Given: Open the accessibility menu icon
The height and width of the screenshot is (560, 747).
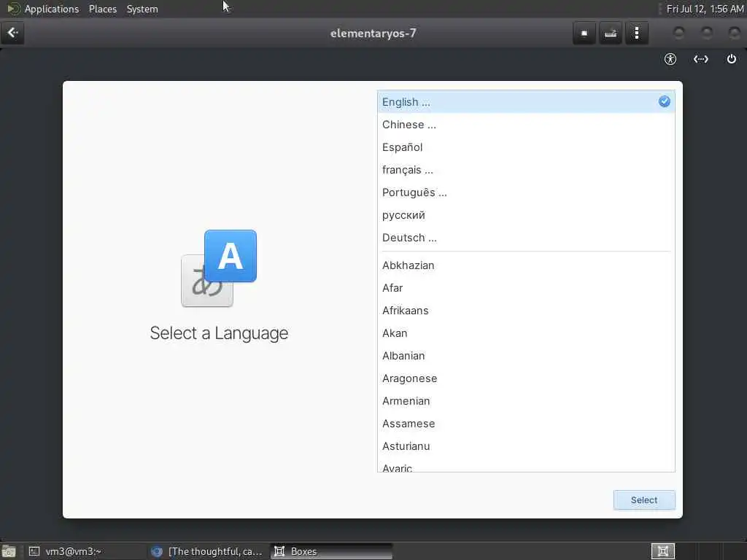Looking at the screenshot, I should click(x=670, y=59).
